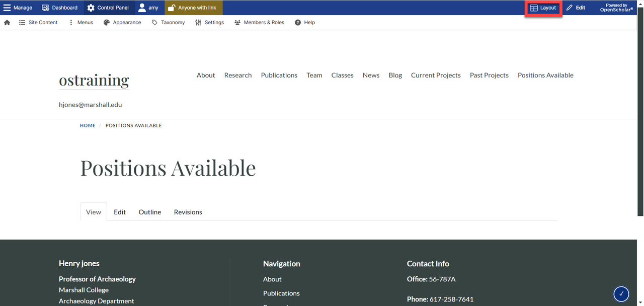Open Publications in the site navigation

pos(279,75)
